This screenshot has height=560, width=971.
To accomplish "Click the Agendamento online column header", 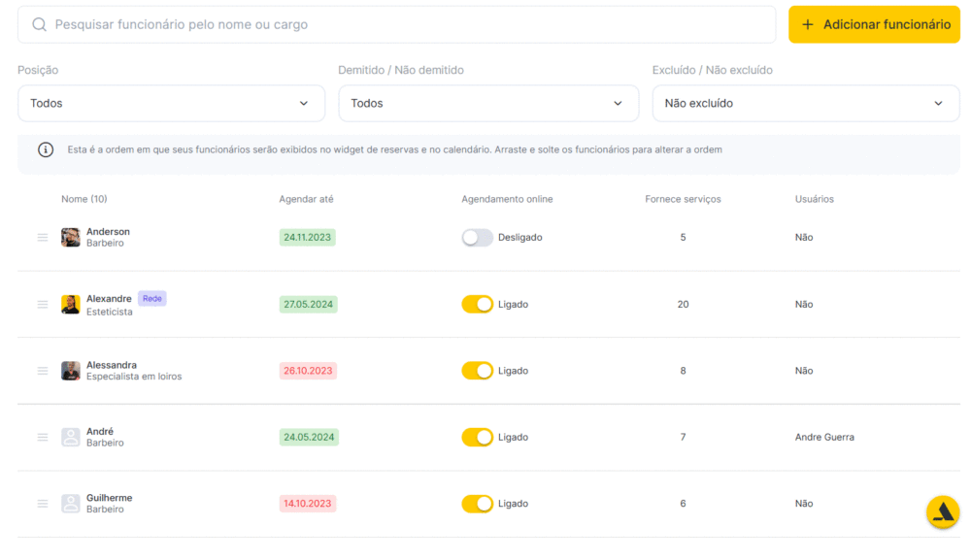I will tap(507, 199).
